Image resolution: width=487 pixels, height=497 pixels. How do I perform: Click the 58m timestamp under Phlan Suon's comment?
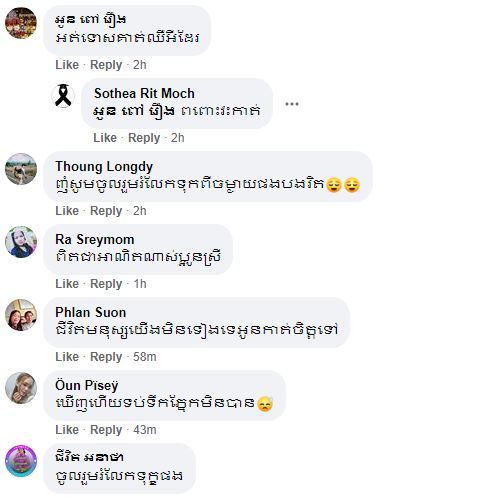145,357
